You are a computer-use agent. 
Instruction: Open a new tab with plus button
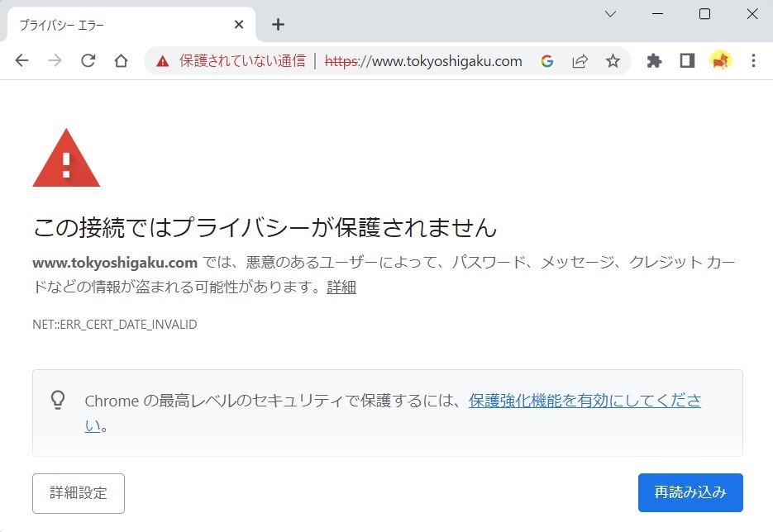click(x=278, y=24)
